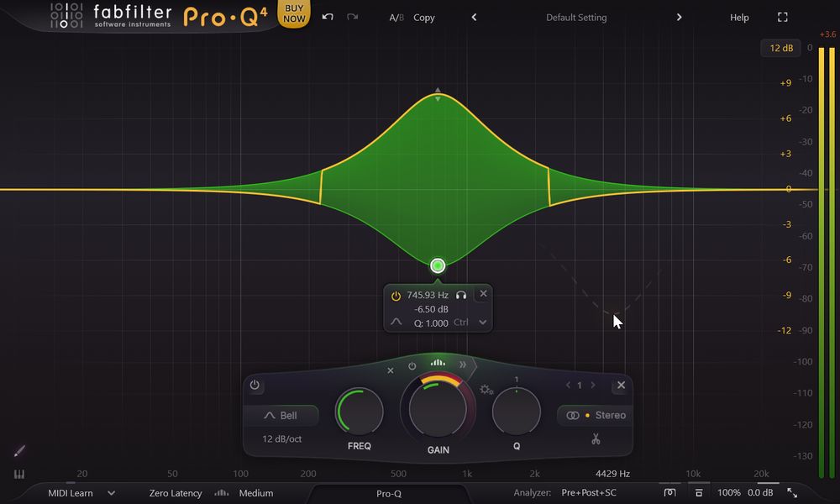The width and height of the screenshot is (840, 504).
Task: Click the piano keyboard icon bottom left
Action: (x=18, y=474)
